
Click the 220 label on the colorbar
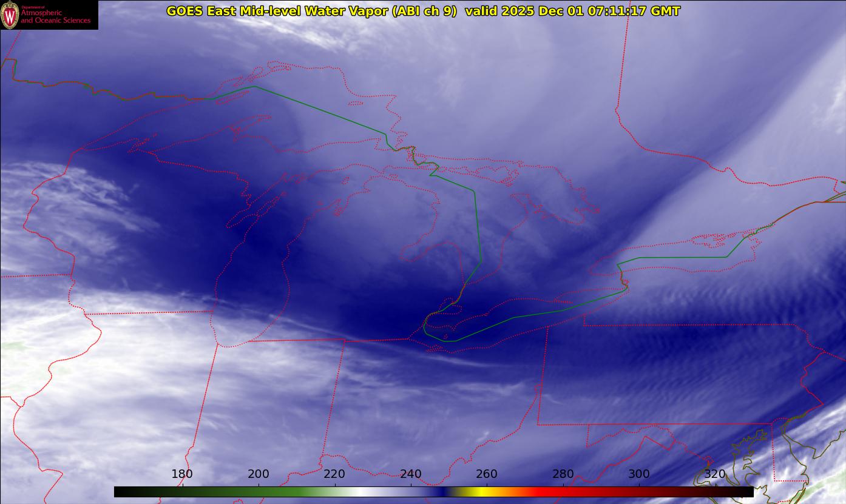tap(334, 474)
